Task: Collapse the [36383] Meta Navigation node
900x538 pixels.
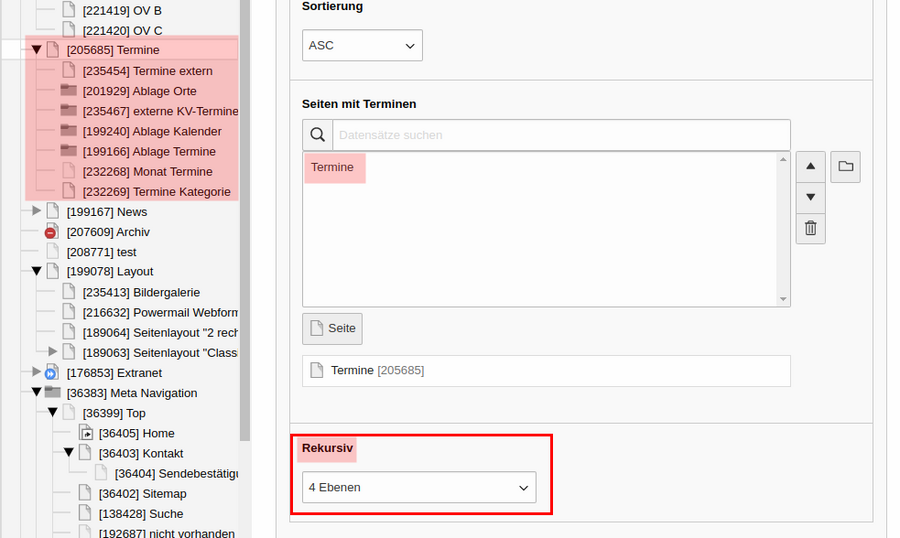Action: click(x=36, y=392)
